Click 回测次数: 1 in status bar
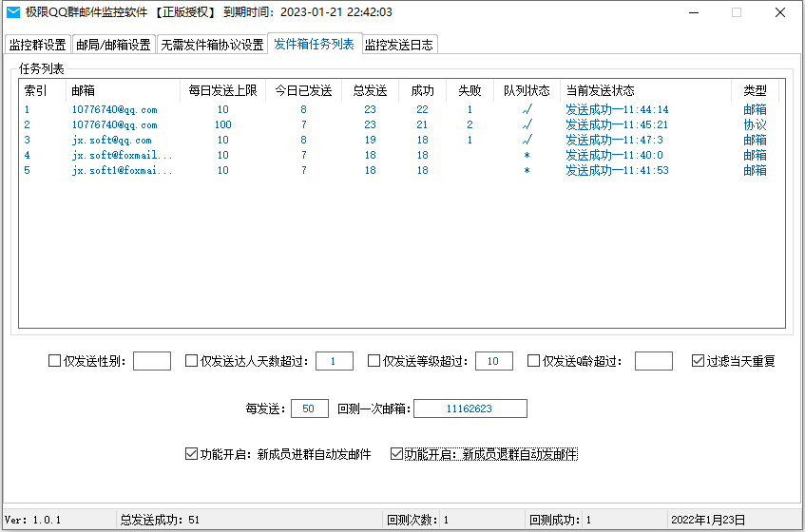Image resolution: width=805 pixels, height=532 pixels. (418, 520)
